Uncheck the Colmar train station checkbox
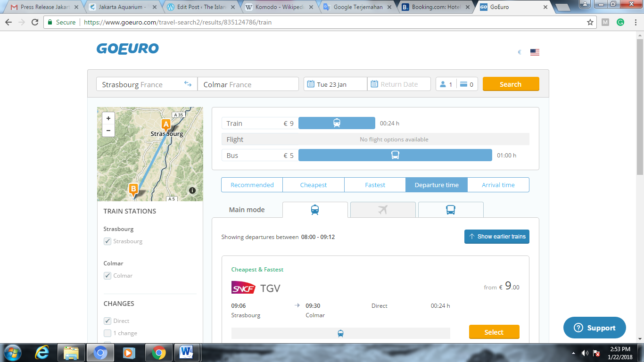This screenshot has width=644, height=362. click(107, 276)
